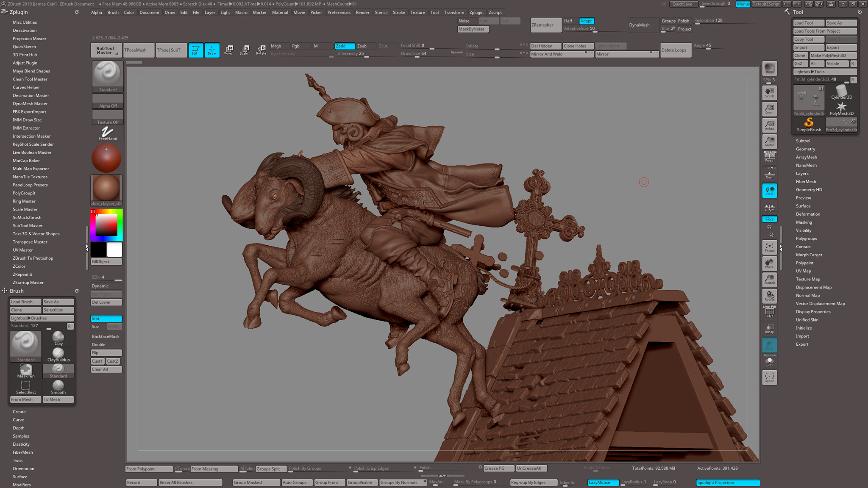Image resolution: width=868 pixels, height=488 pixels.
Task: Expand the Subtool section
Action: (x=803, y=141)
